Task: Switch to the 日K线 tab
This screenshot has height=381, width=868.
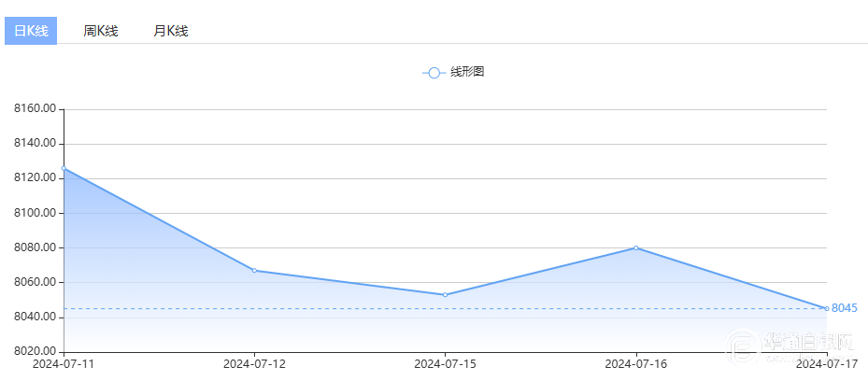Action: (31, 31)
